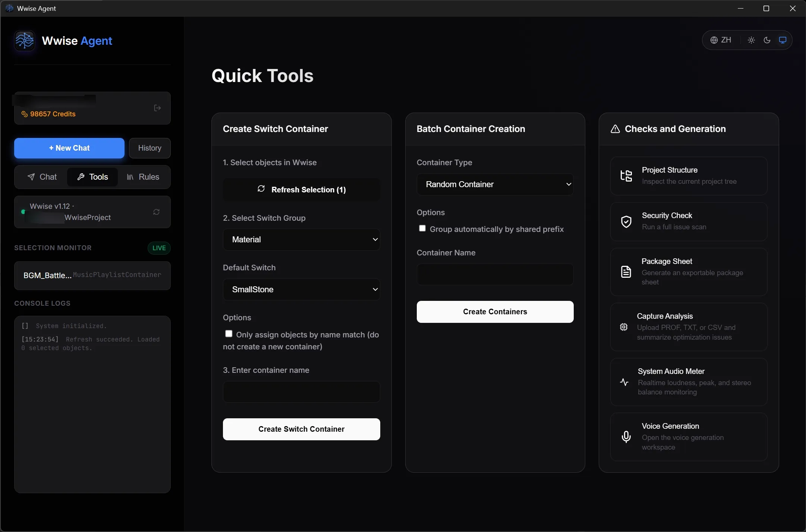The image size is (806, 532).
Task: Generate the Package Sheet
Action: pos(689,272)
